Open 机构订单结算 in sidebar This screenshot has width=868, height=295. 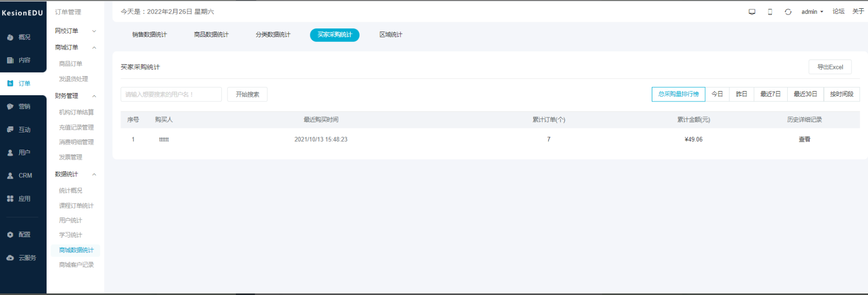point(77,112)
